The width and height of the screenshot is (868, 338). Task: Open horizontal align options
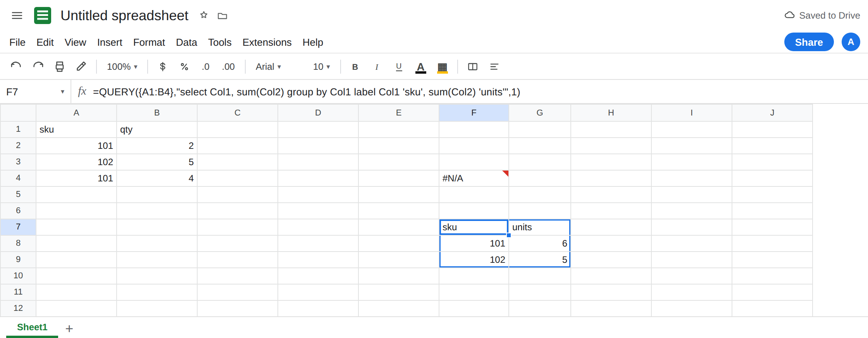coord(494,67)
